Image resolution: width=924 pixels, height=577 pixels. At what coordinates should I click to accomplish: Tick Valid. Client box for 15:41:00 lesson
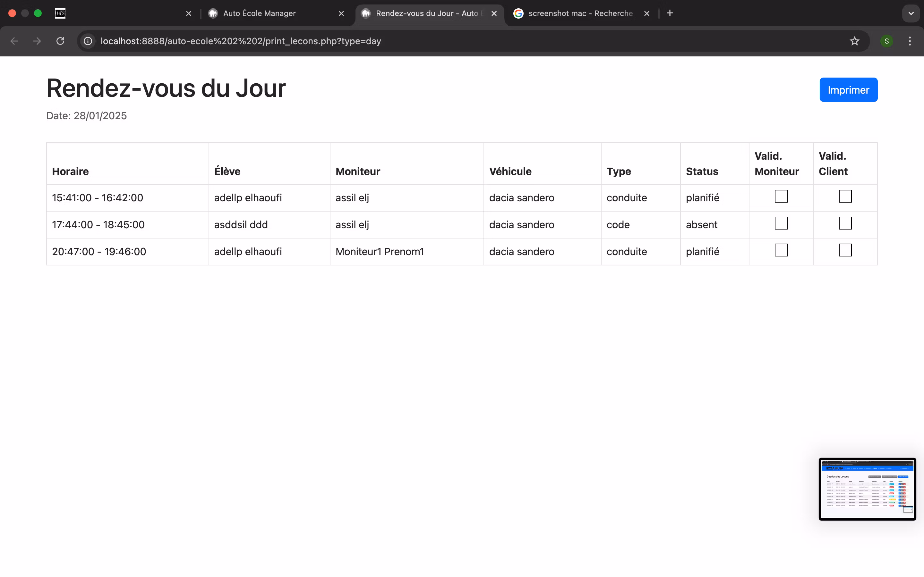pyautogui.click(x=845, y=196)
